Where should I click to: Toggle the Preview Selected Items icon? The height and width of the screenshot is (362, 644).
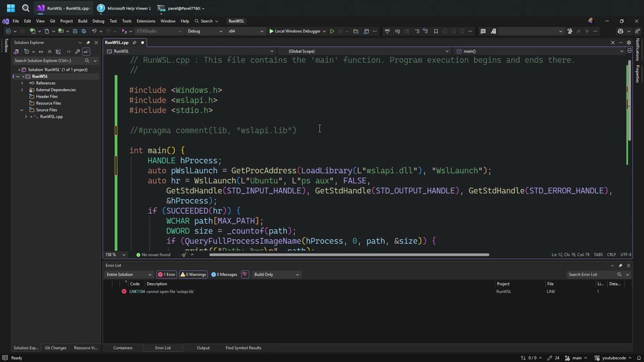pyautogui.click(x=58, y=51)
